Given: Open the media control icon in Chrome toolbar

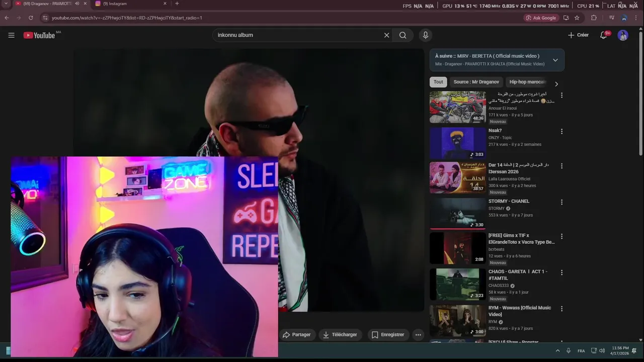Looking at the screenshot, I should pos(611,18).
